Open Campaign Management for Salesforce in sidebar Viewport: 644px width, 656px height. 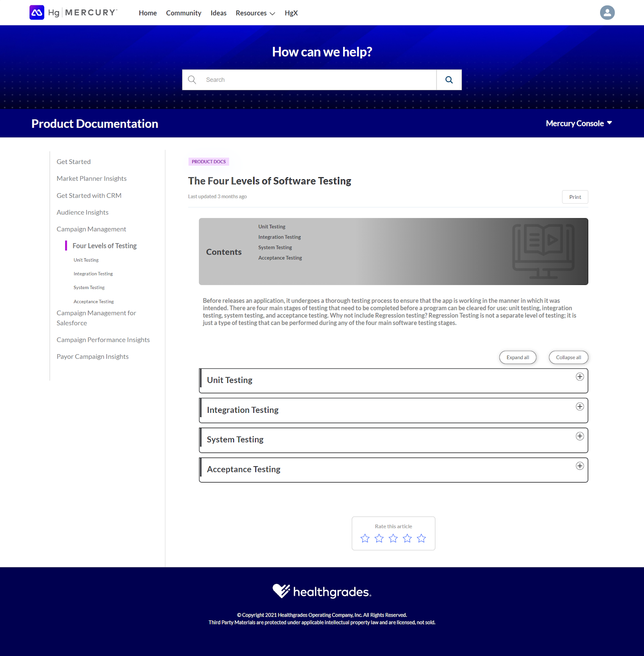pos(96,318)
